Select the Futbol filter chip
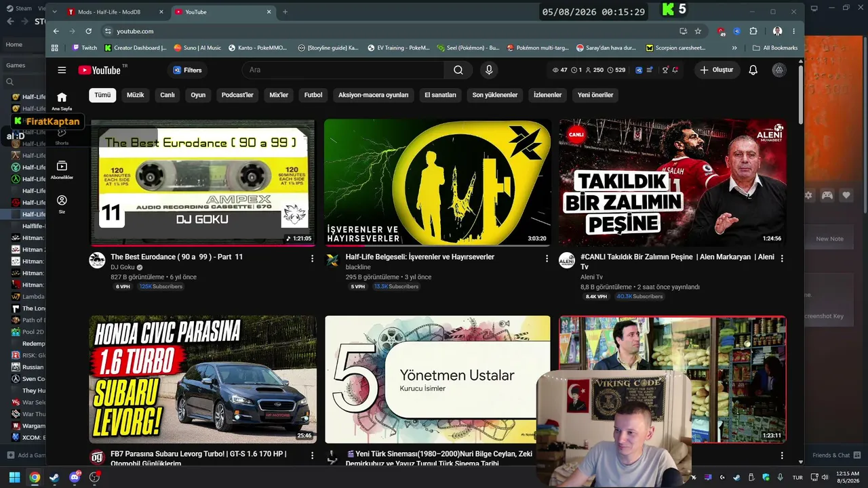This screenshot has width=868, height=488. (313, 95)
